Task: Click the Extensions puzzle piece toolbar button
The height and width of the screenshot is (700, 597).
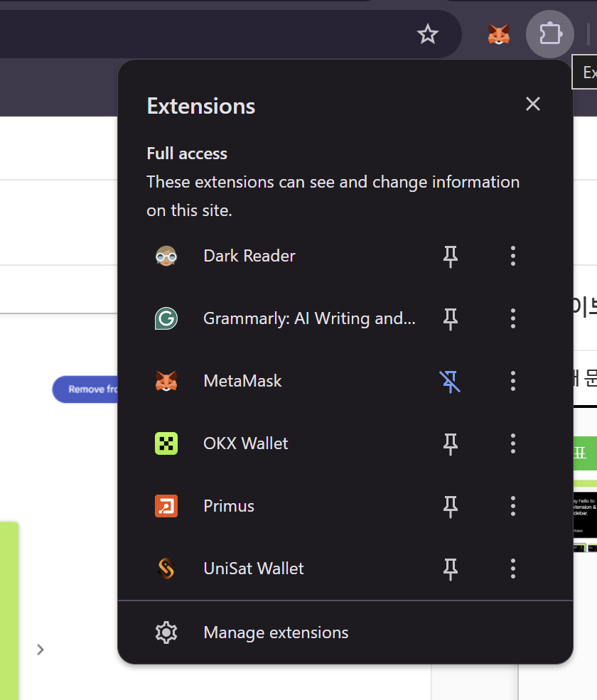Action: click(x=550, y=34)
